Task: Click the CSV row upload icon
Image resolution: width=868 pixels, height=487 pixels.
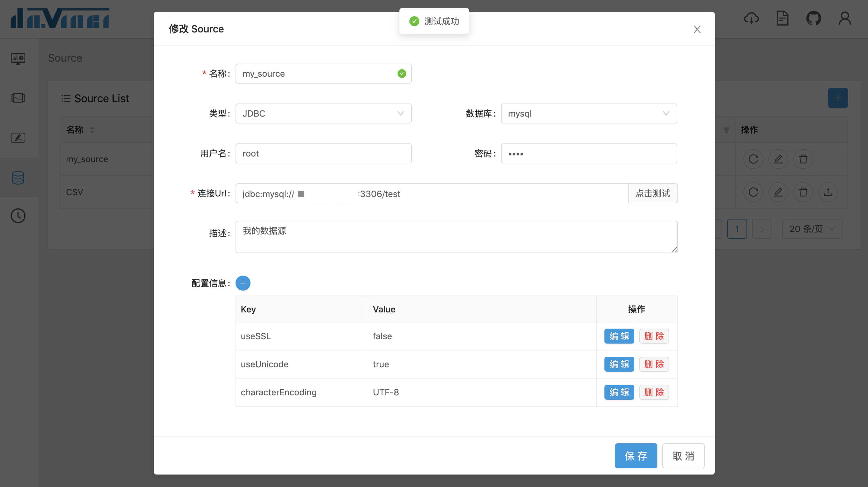Action: coord(828,192)
